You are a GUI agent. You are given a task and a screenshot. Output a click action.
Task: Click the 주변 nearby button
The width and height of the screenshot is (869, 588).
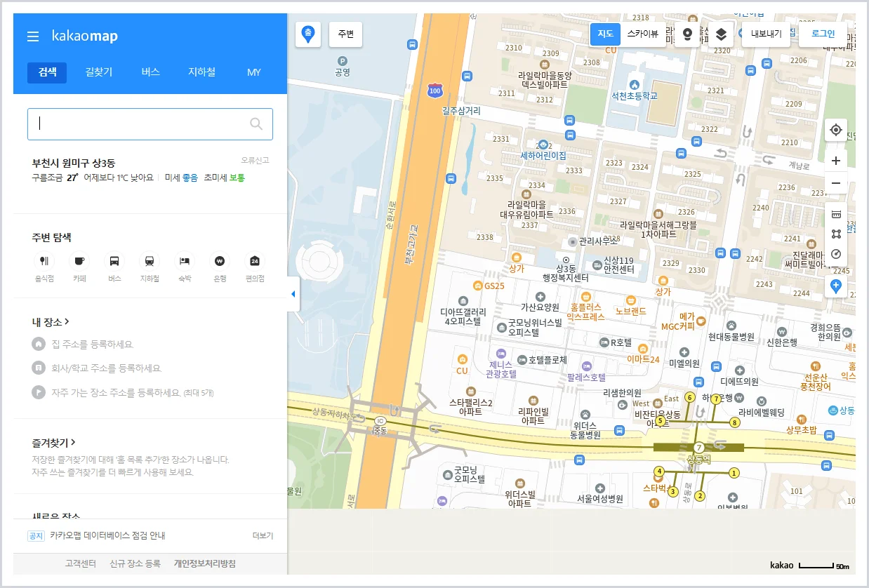click(345, 34)
